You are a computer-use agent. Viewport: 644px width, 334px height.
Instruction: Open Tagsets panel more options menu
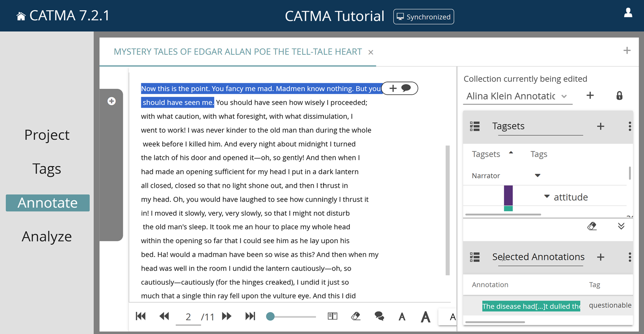pos(629,126)
